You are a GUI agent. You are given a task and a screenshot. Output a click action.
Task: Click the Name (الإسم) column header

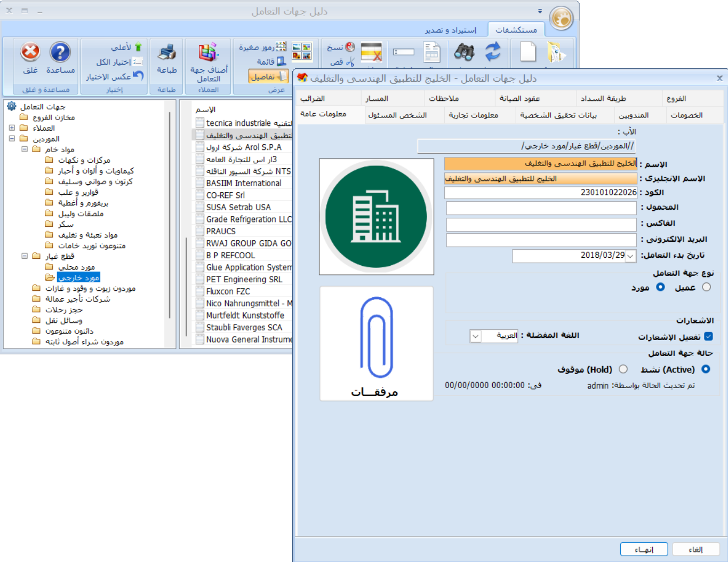click(205, 109)
